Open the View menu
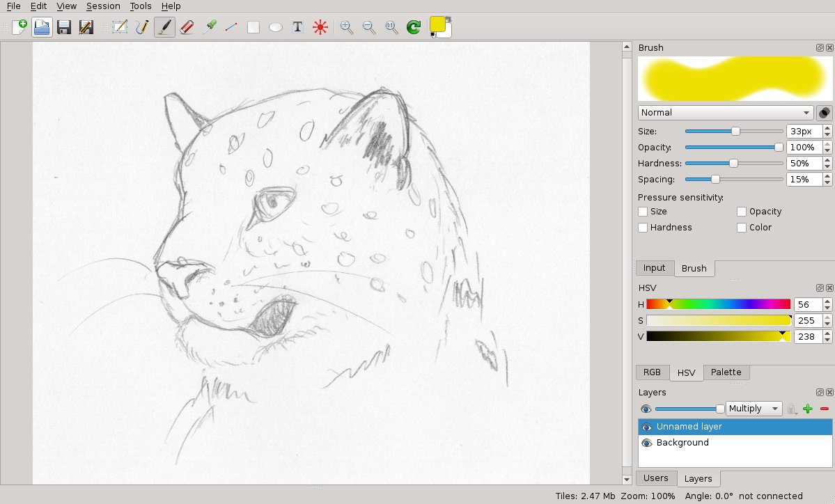The image size is (835, 504). pyautogui.click(x=67, y=6)
